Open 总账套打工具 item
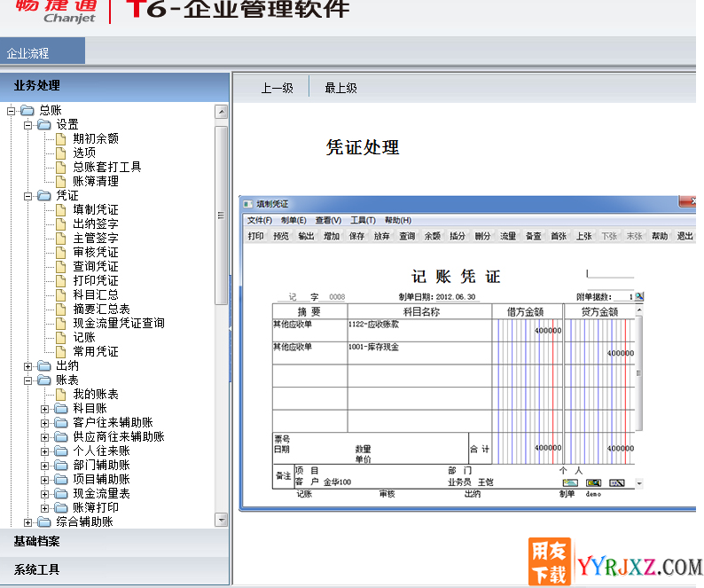The width and height of the screenshot is (704, 588). (x=107, y=167)
